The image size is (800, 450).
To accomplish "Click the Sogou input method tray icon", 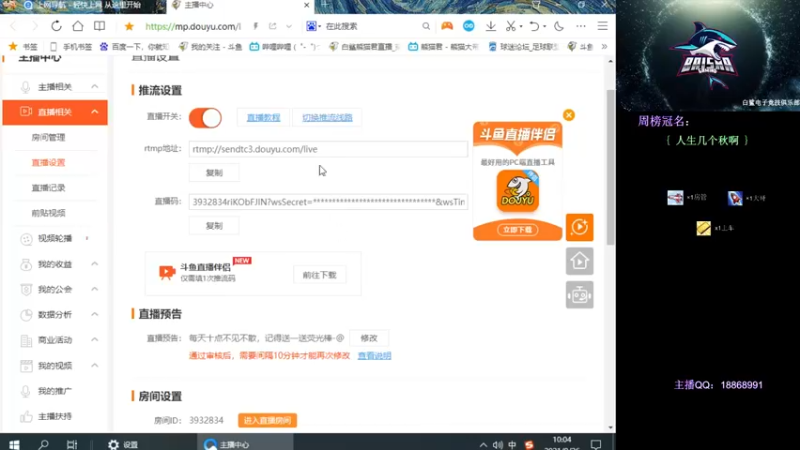I will [529, 445].
